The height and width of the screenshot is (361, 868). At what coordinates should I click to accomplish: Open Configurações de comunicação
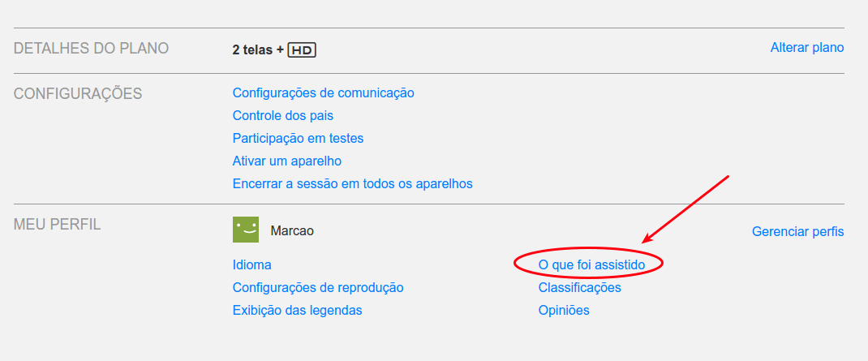(324, 92)
